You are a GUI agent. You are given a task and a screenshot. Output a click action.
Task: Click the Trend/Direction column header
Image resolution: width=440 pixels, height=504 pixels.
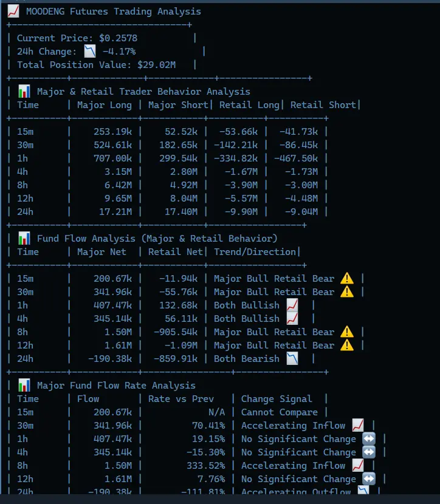255,251
